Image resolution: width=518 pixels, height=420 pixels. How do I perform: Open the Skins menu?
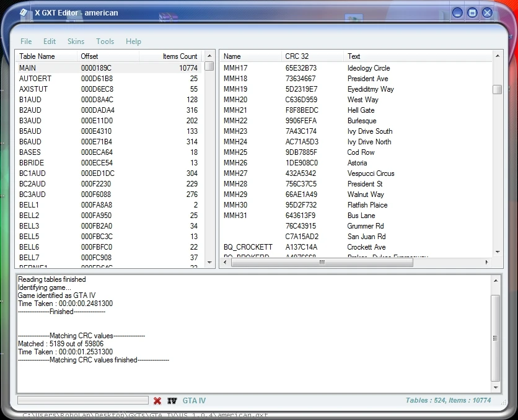(76, 42)
